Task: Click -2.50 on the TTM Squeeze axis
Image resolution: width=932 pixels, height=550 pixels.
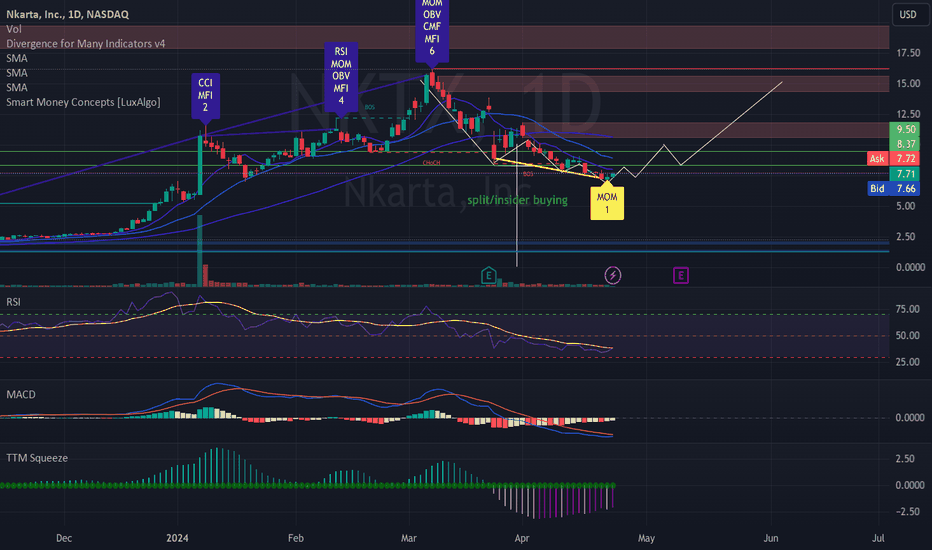Action: coord(910,511)
